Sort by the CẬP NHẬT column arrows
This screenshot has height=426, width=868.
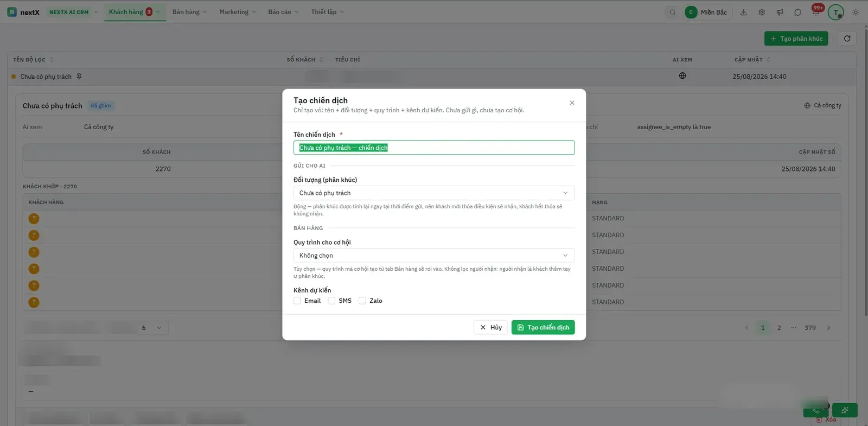[769, 60]
